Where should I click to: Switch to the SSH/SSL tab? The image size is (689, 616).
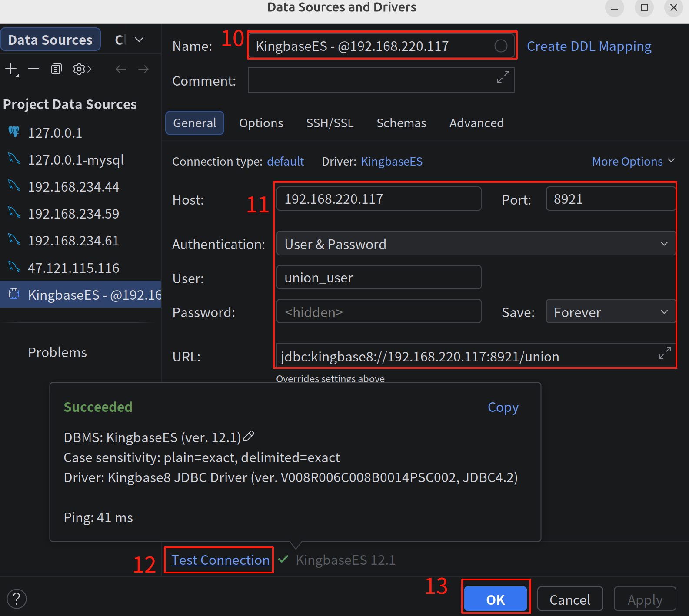click(x=330, y=123)
